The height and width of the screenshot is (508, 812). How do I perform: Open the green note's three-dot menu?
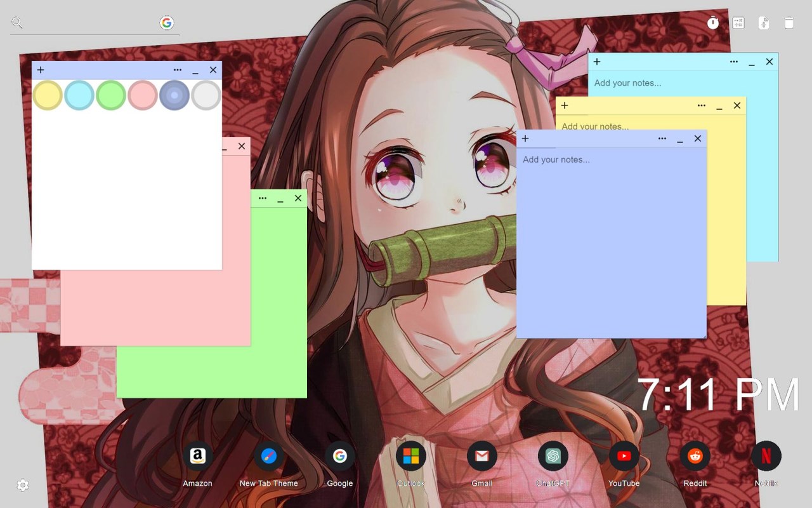coord(263,198)
